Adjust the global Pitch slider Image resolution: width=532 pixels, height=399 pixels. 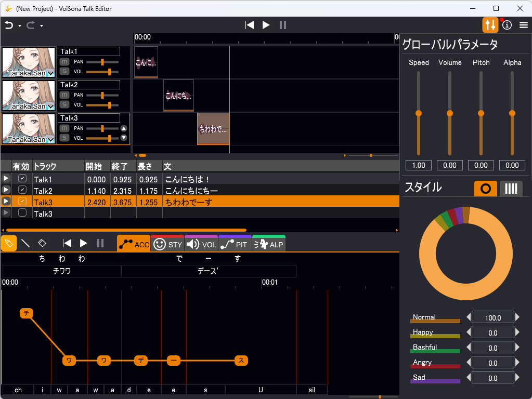pyautogui.click(x=481, y=113)
